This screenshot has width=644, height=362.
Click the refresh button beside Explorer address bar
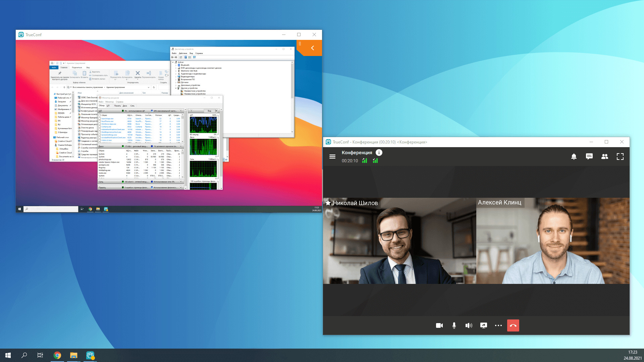pyautogui.click(x=154, y=87)
